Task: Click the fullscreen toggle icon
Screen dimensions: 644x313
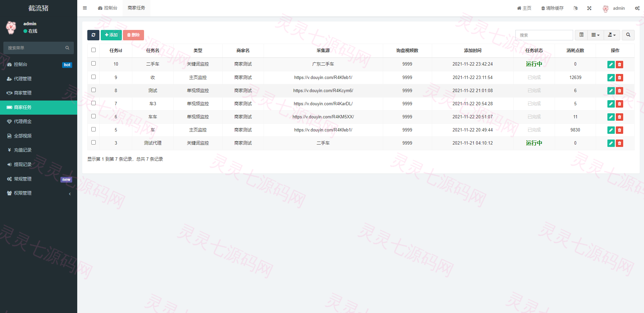Action: tap(589, 8)
